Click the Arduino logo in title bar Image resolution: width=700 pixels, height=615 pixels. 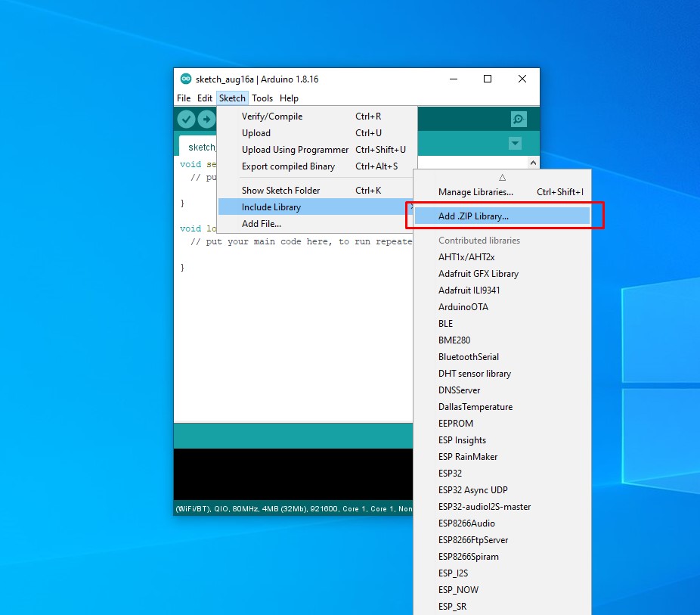click(x=186, y=79)
